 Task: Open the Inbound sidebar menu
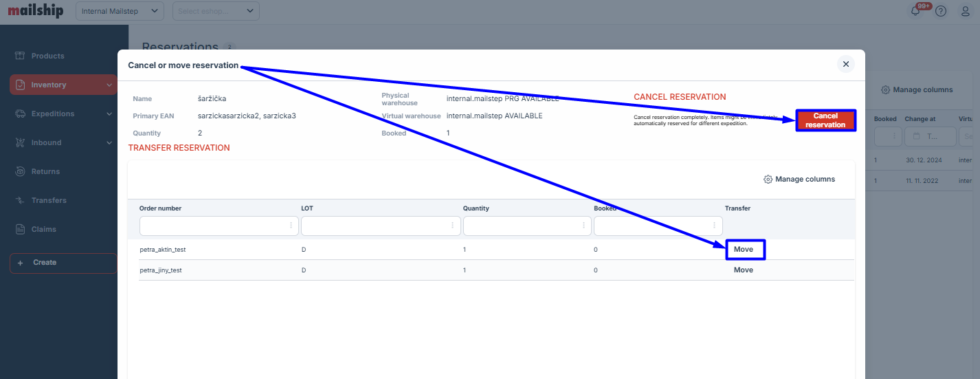(63, 142)
